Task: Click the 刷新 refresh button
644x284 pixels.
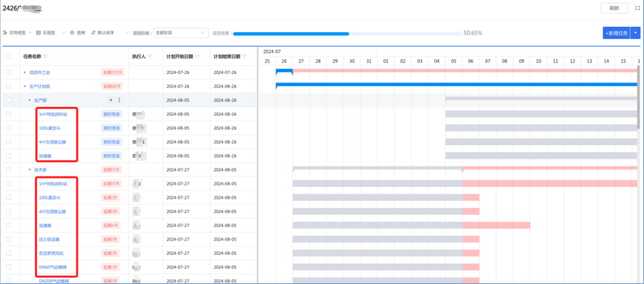Action: tap(614, 8)
